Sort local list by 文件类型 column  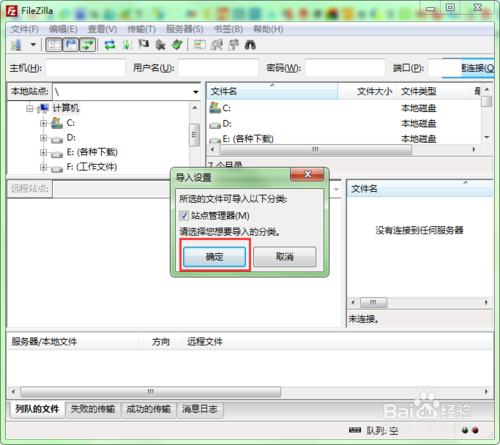point(433,91)
